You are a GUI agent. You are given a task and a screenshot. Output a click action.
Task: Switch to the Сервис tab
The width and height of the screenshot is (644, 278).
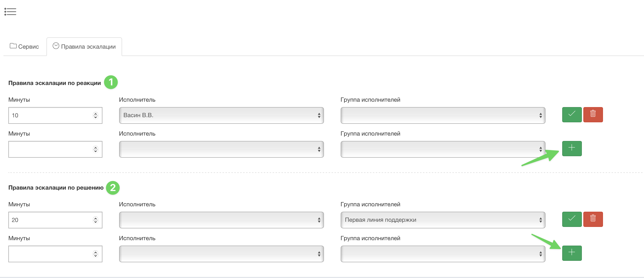click(x=25, y=46)
